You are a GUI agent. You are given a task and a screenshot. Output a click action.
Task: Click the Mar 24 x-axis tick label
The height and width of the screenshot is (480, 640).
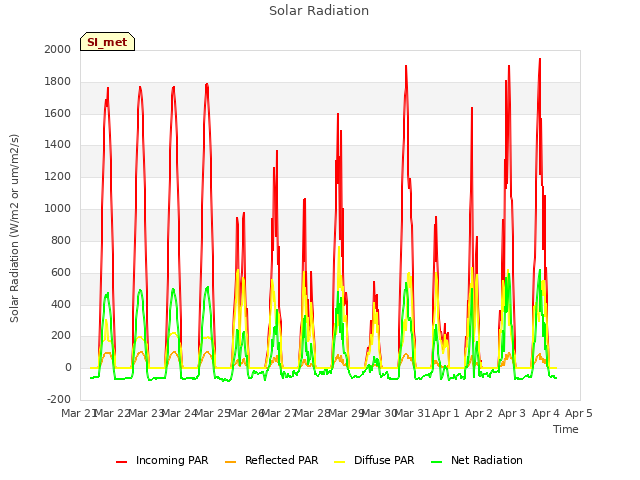click(180, 413)
